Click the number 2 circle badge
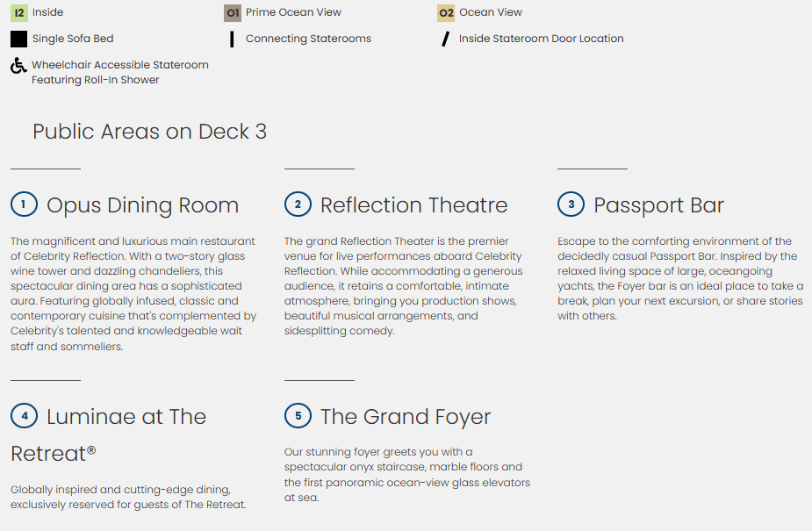 click(x=298, y=205)
